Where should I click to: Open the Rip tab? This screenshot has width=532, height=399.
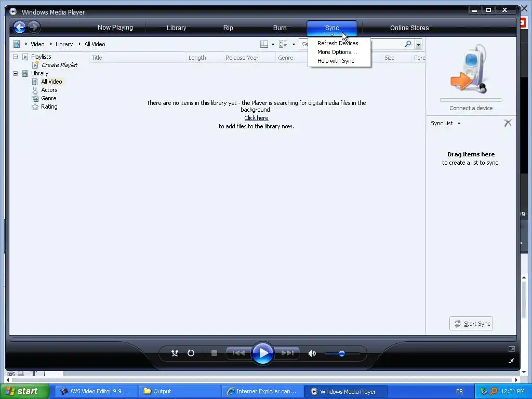point(228,28)
